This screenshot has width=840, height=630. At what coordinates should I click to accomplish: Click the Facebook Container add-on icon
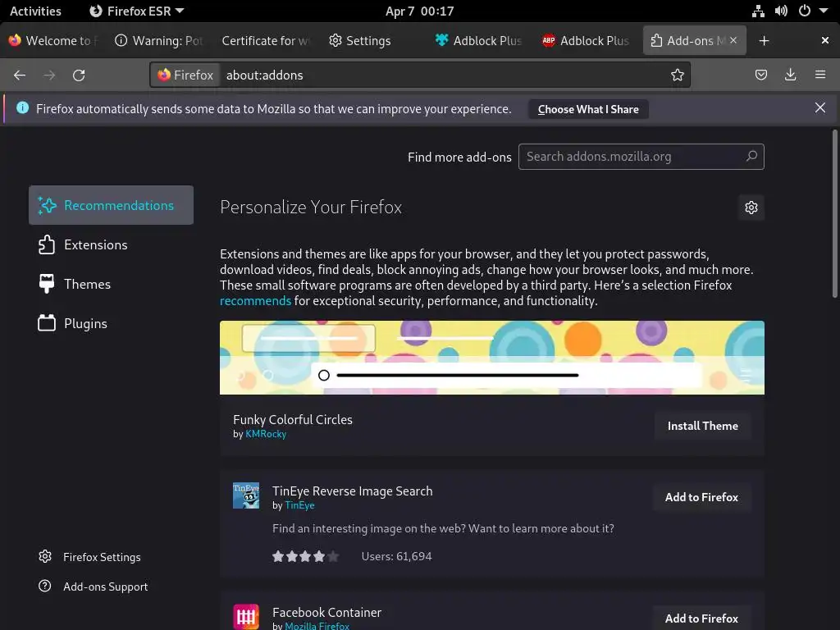click(x=246, y=617)
